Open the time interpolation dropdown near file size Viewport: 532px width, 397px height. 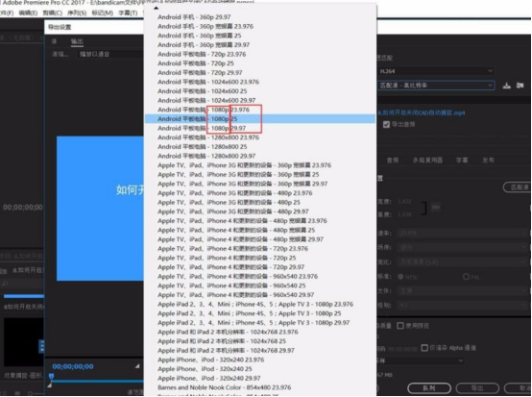click(x=421, y=360)
